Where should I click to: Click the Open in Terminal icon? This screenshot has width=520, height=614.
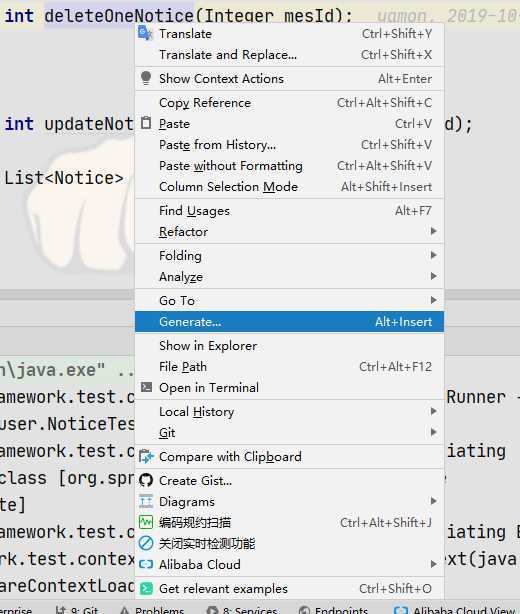pos(146,387)
